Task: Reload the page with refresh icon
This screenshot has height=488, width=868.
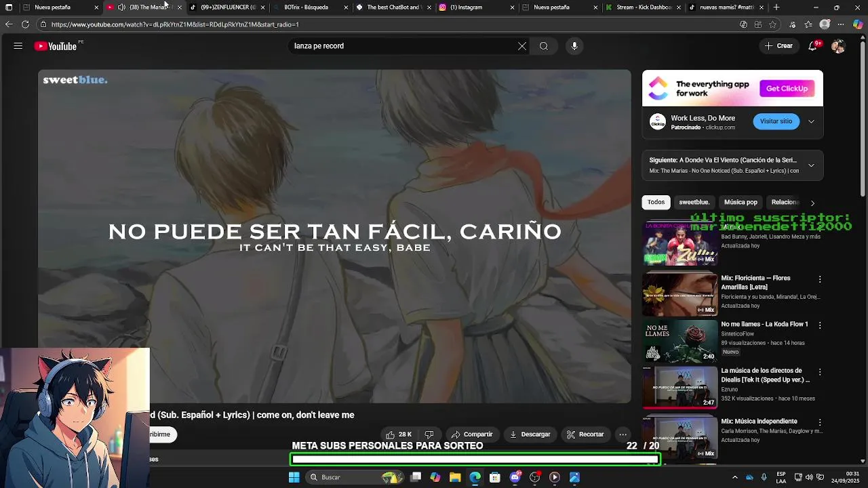Action: pyautogui.click(x=25, y=24)
